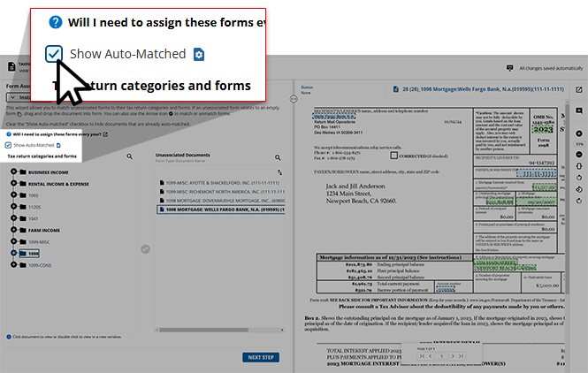Open document in new window icon

tap(579, 89)
